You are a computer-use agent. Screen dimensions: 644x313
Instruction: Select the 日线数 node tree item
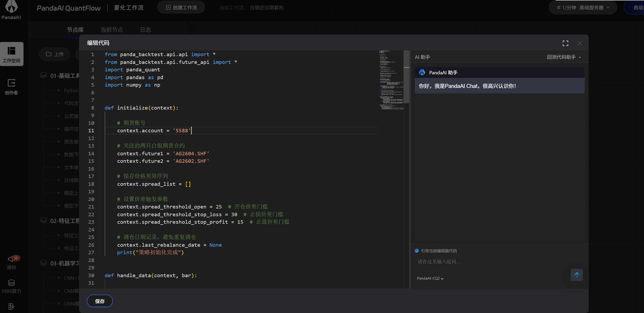(71, 180)
